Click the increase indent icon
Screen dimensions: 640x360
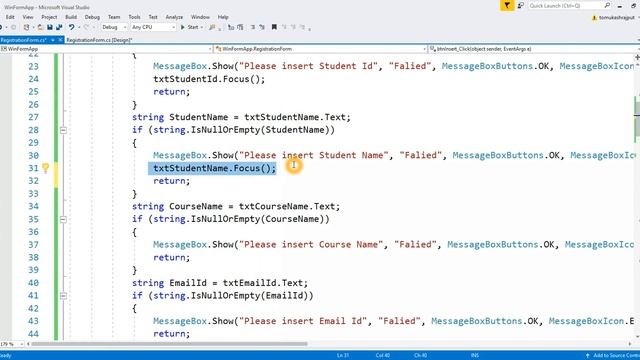240,27
